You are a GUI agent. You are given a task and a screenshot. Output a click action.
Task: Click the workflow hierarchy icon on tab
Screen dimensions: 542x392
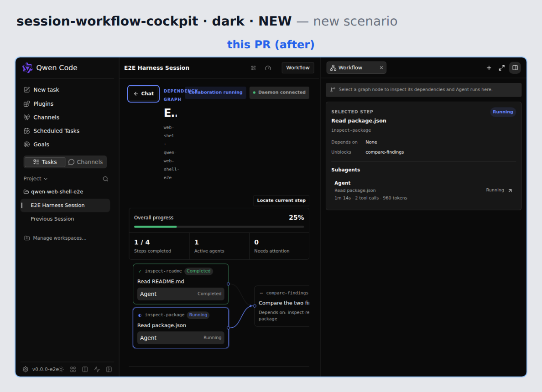pos(333,68)
